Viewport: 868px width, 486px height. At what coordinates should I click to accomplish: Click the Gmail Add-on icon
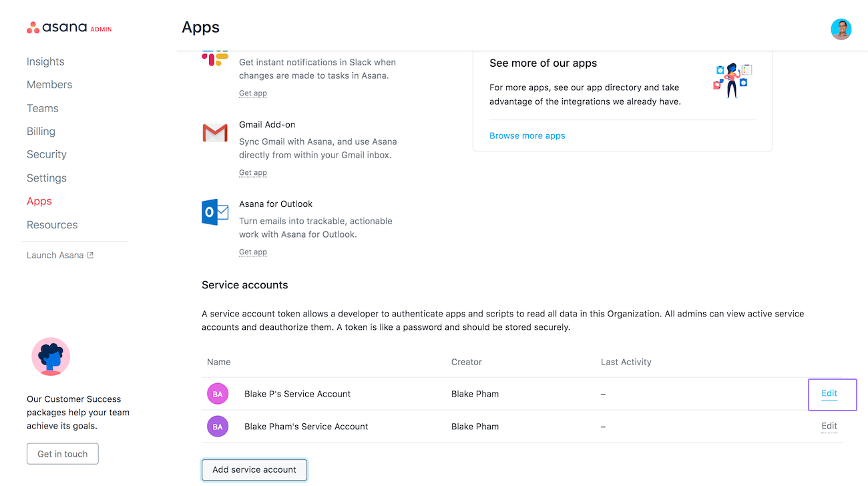215,133
